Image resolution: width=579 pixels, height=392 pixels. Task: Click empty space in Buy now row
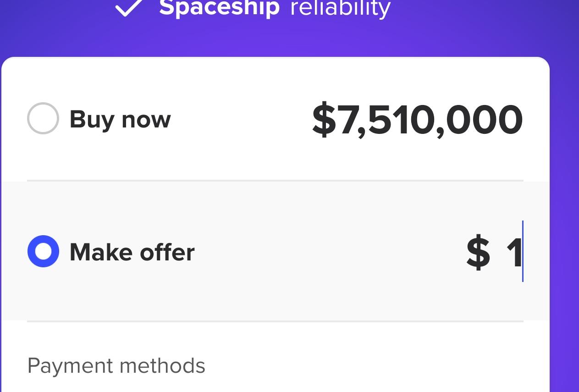(x=238, y=119)
